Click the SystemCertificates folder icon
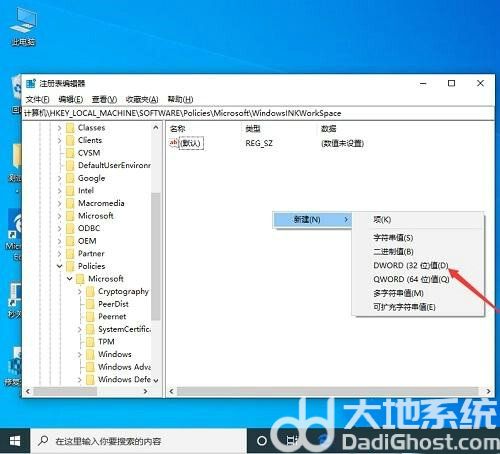The width and height of the screenshot is (500, 454). tap(90, 329)
